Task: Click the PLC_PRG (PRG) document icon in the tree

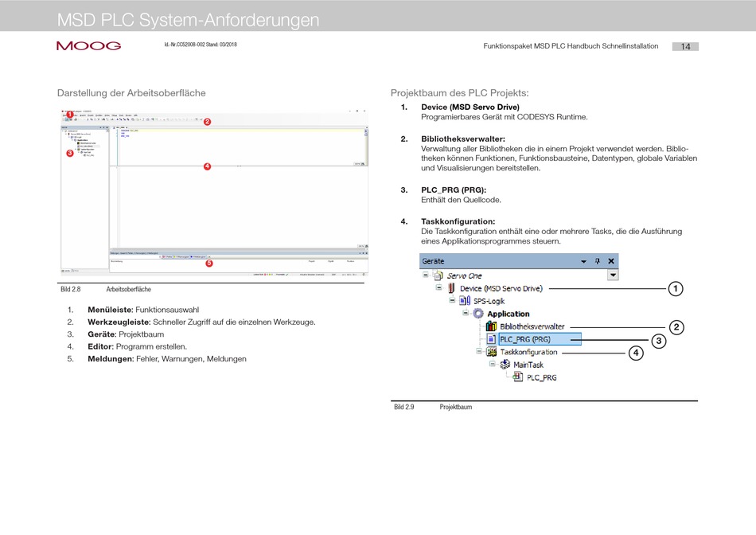Action: [491, 339]
